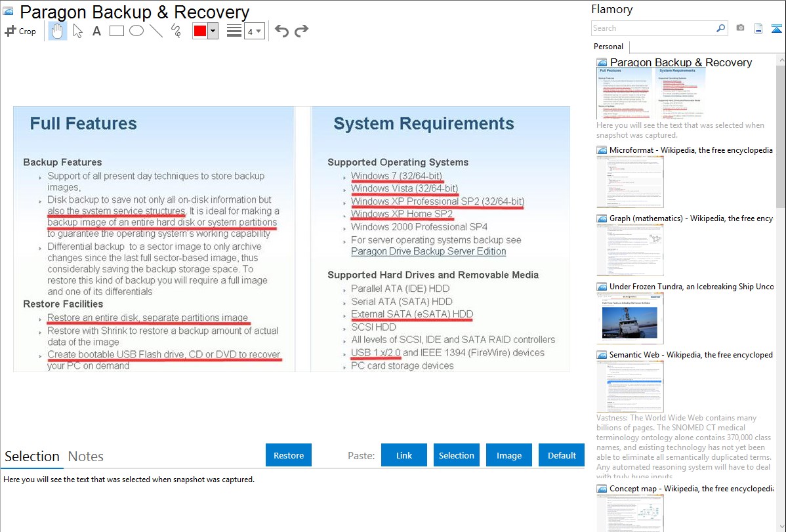Paste as Link button

404,455
